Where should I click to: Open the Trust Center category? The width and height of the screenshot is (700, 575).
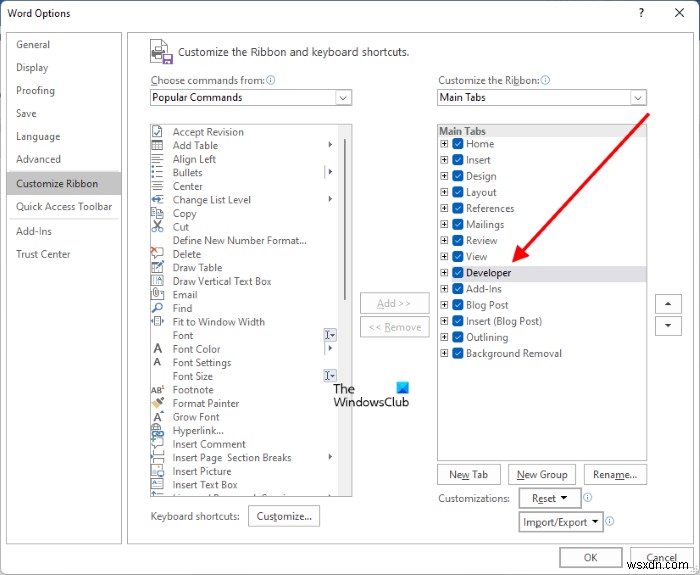64,254
